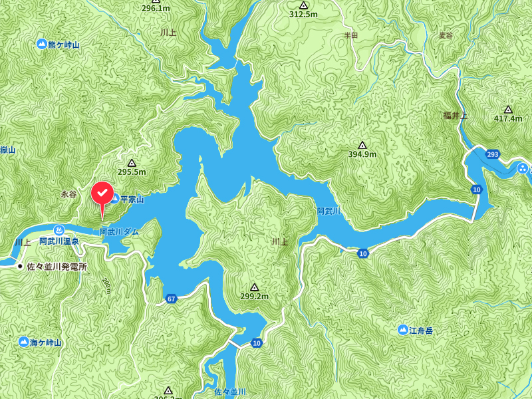Click the 佐々並川発電所 power station dot
532x399 pixels.
point(21,267)
